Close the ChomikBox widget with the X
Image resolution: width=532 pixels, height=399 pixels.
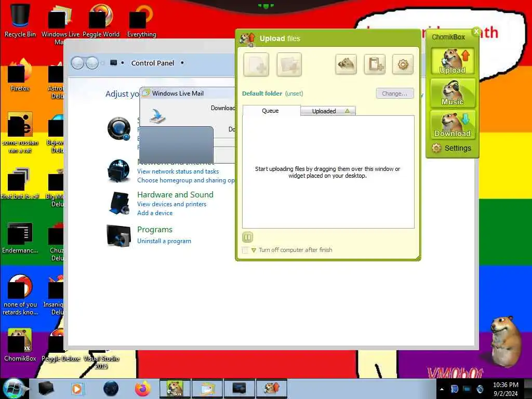[x=476, y=32]
